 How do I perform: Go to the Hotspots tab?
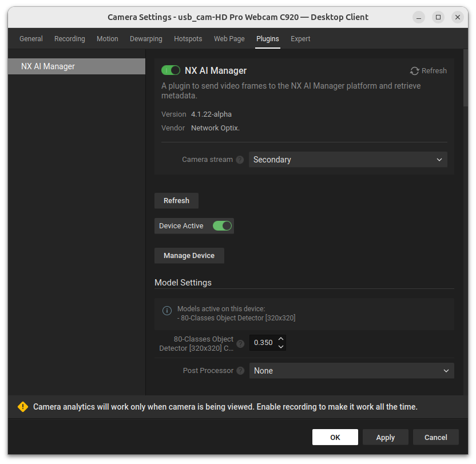point(188,39)
